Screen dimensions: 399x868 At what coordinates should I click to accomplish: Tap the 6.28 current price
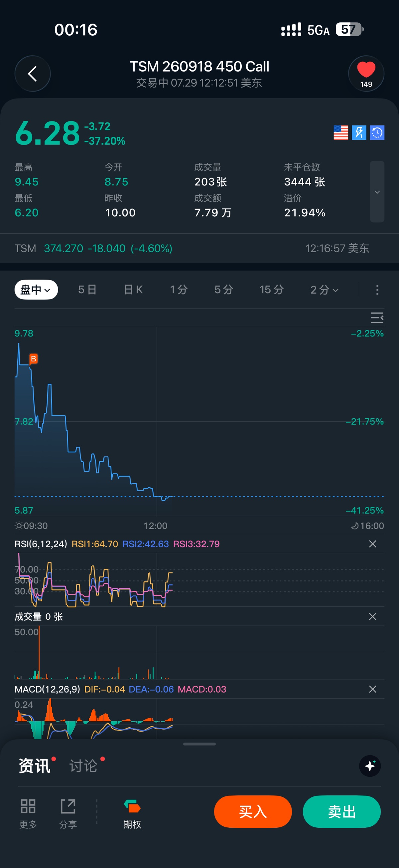pos(47,133)
